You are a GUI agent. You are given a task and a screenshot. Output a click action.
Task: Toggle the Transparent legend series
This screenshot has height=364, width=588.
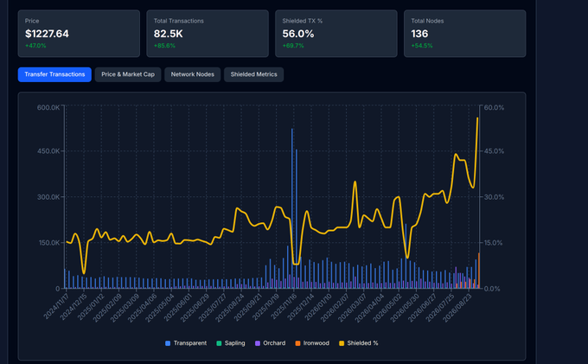pos(186,343)
